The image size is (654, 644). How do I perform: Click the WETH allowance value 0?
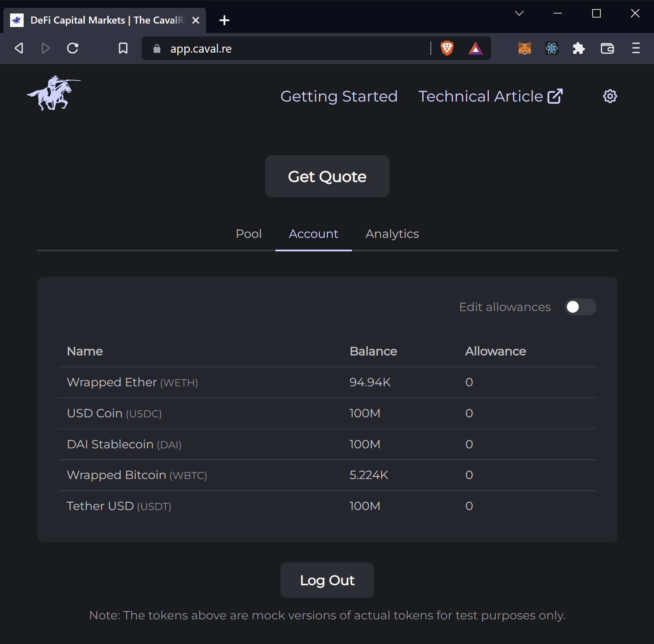tap(469, 382)
